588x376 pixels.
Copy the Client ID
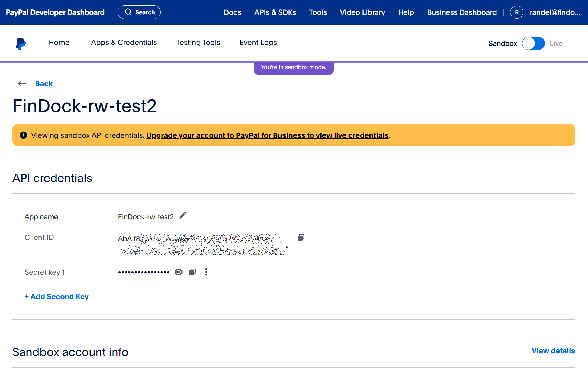(301, 237)
